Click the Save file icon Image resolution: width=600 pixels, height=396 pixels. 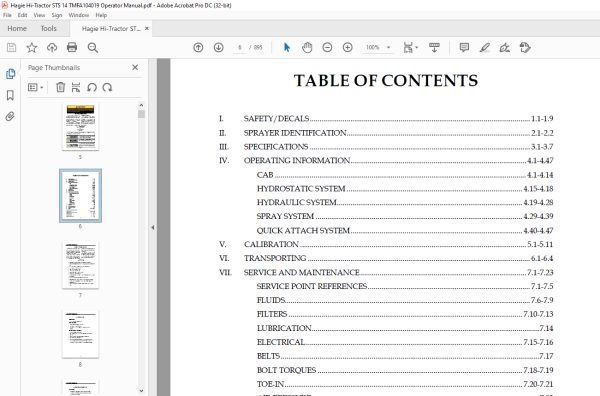pyautogui.click(x=11, y=47)
